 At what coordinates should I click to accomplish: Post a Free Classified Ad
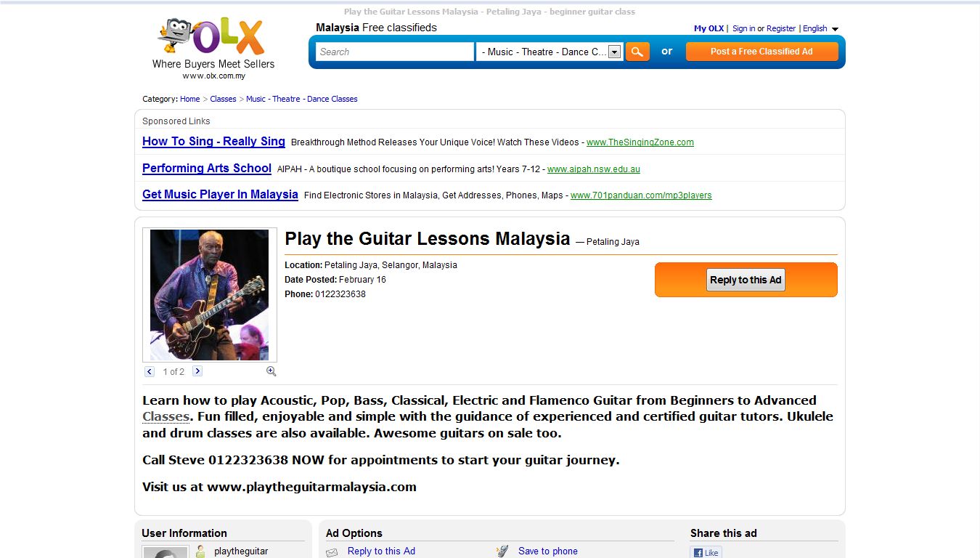[x=762, y=52]
